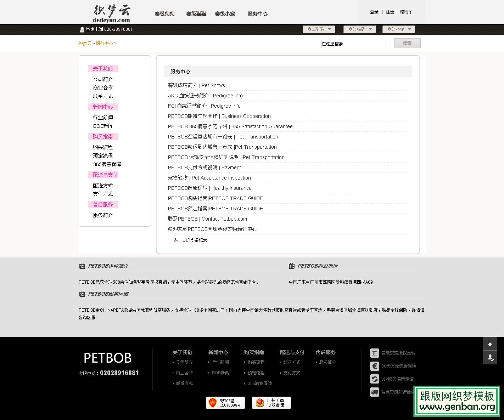The width and height of the screenshot is (504, 420).
Task: Click footer 365满意保障 link
Action: [260, 384]
